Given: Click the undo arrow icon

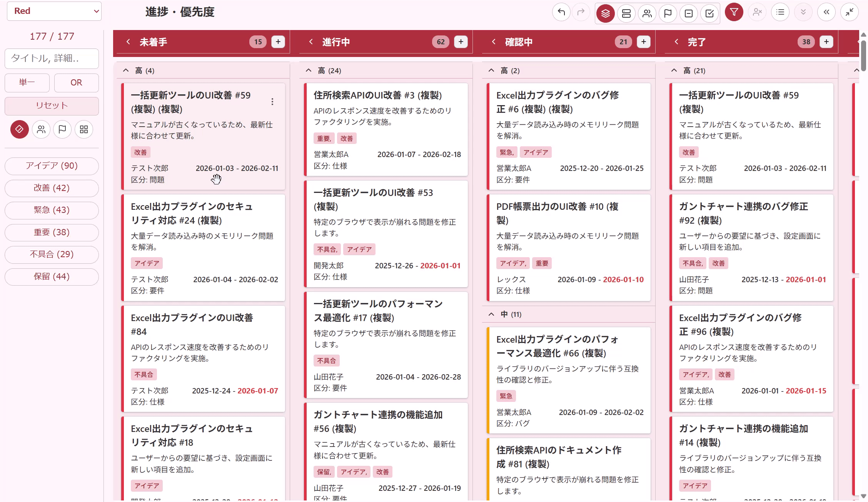Looking at the screenshot, I should tap(561, 13).
